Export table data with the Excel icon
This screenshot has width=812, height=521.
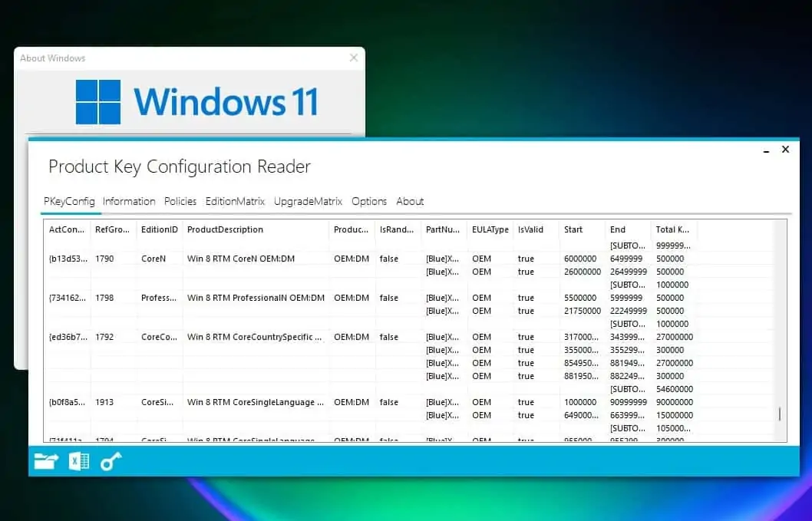coord(78,460)
